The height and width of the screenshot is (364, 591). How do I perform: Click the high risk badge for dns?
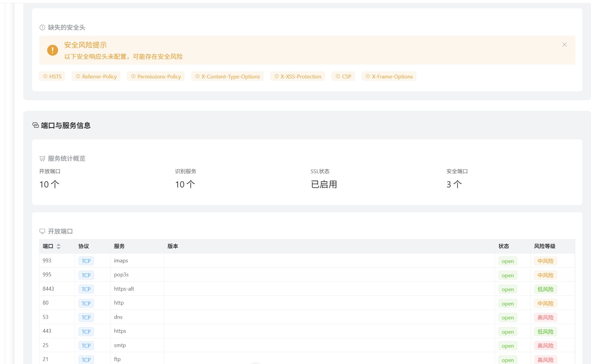pyautogui.click(x=545, y=317)
